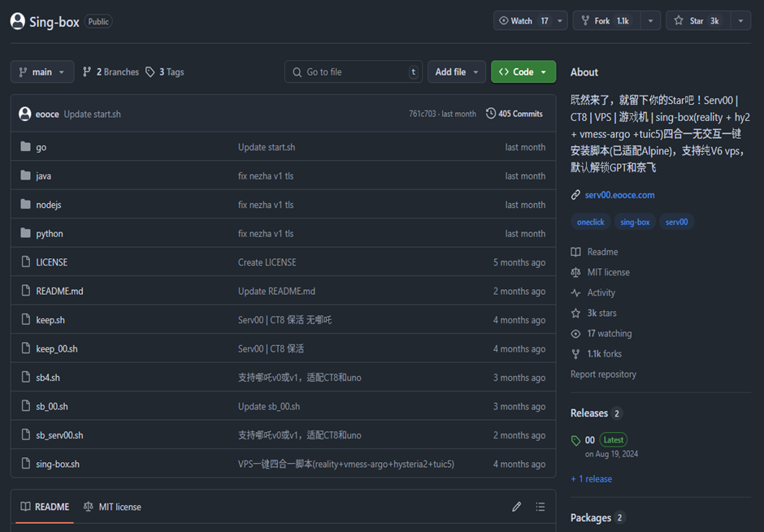Open the 'Update README.md' commit message
The width and height of the screenshot is (764, 532).
(x=276, y=291)
